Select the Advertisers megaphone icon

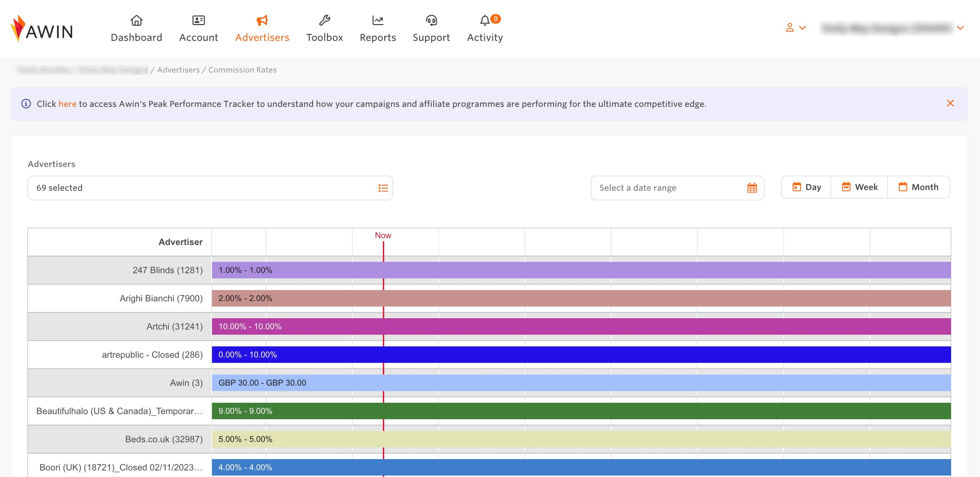(x=262, y=20)
